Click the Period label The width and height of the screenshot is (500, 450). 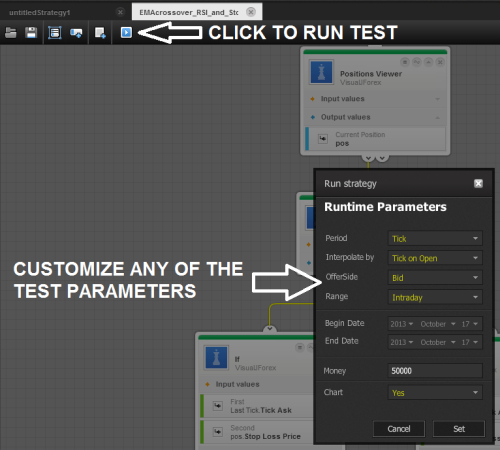336,238
